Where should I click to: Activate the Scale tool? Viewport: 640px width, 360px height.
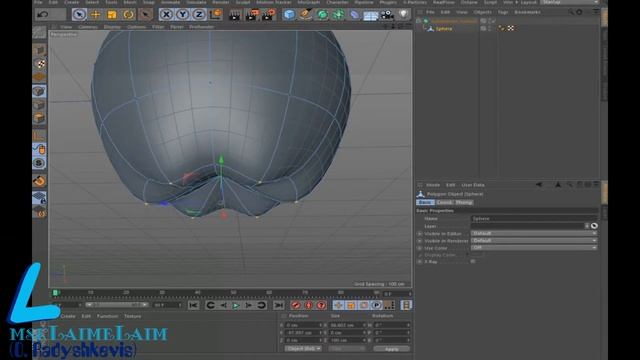[112, 15]
